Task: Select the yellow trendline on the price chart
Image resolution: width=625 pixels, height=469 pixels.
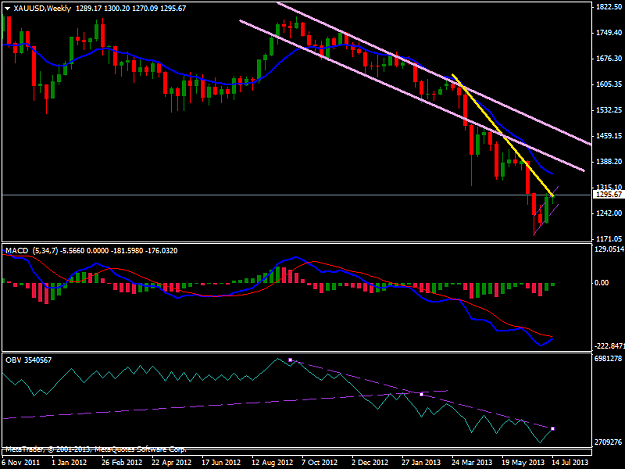Action: pos(503,135)
